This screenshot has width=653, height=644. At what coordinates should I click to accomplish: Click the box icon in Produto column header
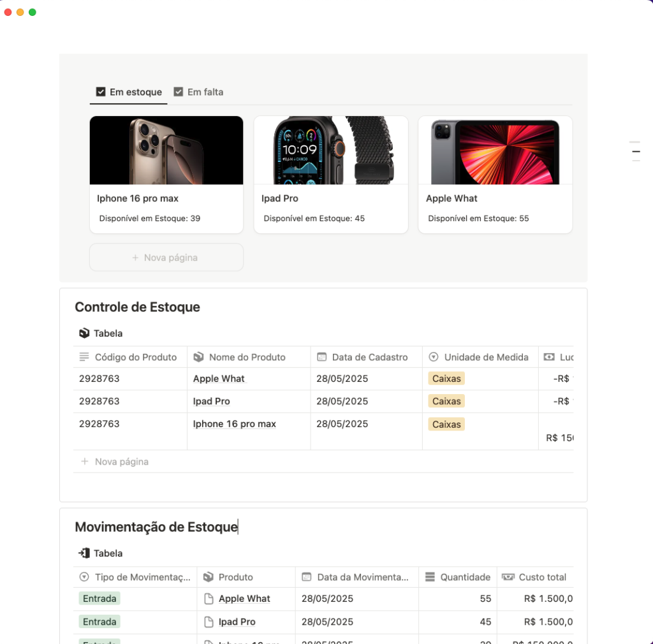click(209, 577)
